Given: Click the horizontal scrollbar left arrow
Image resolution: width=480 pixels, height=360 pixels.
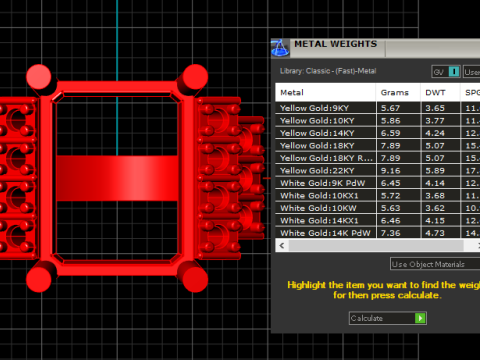Looking at the screenshot, I should [x=282, y=246].
